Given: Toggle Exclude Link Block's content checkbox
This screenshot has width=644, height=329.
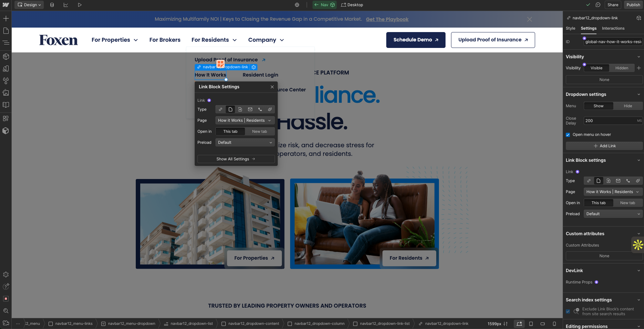Looking at the screenshot, I should point(568,311).
